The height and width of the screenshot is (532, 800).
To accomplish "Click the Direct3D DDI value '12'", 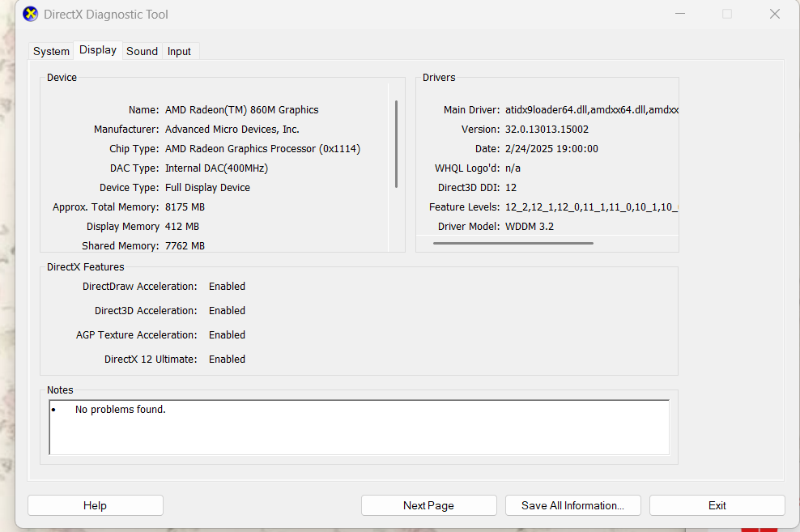I will point(511,188).
